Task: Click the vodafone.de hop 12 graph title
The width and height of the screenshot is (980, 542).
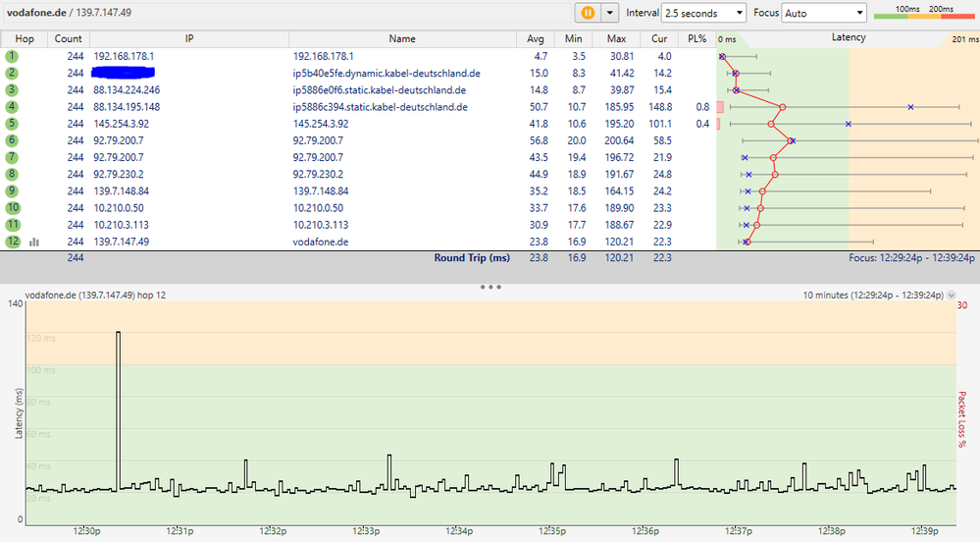Action: tap(95, 295)
